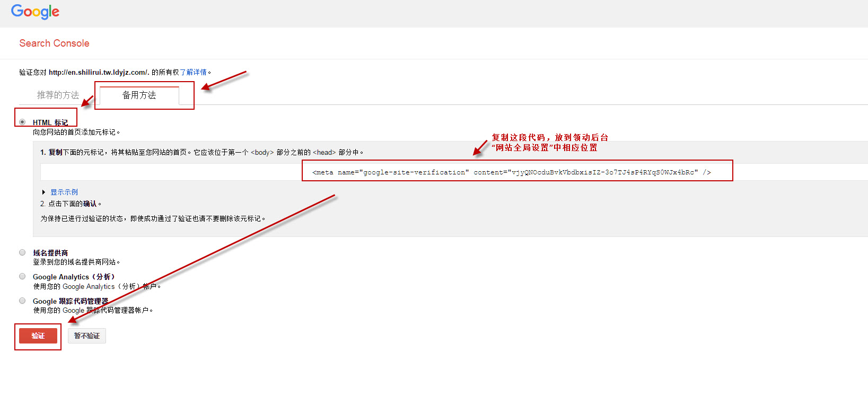Click the bold 确认 word in step 2
This screenshot has height=396, width=868.
pos(90,204)
